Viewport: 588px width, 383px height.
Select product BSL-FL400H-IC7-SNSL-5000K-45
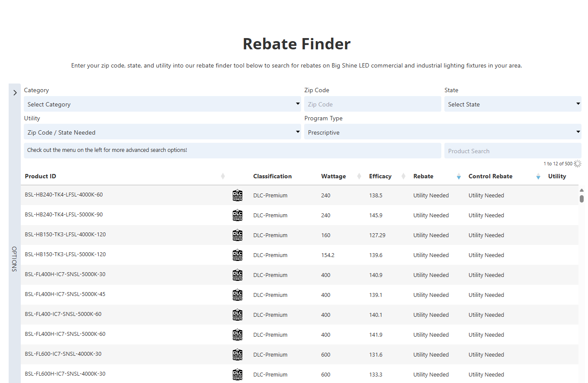[x=65, y=294]
